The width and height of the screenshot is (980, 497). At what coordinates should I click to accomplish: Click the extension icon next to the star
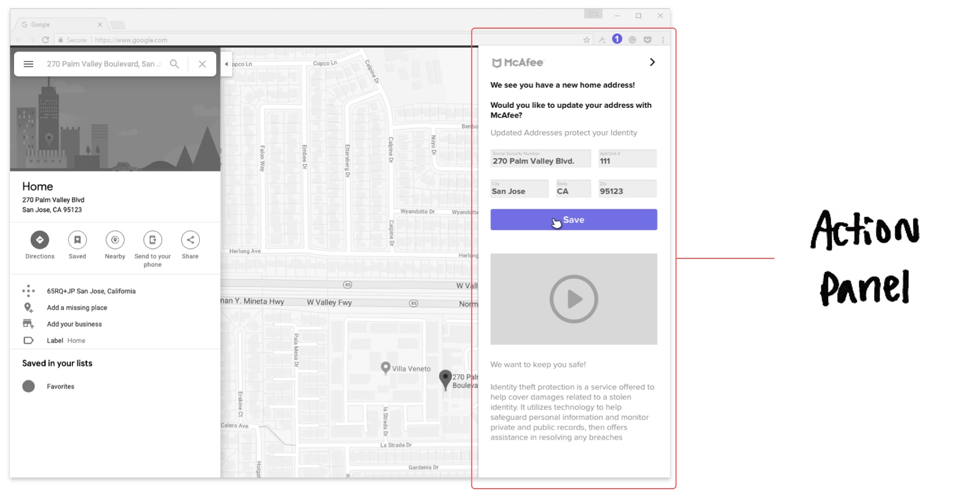point(602,40)
